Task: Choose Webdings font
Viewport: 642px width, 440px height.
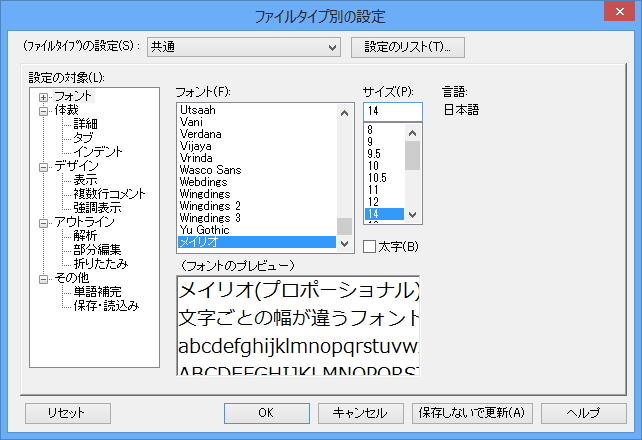Action: 257,182
